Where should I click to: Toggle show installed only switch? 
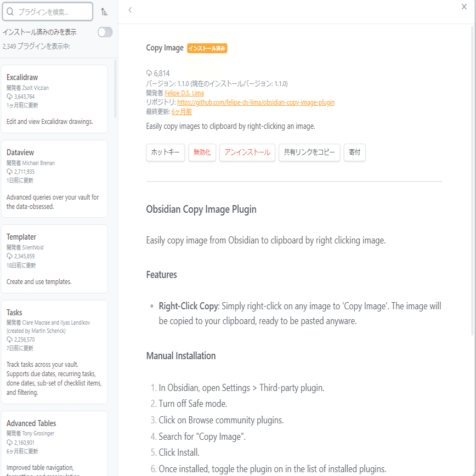105,32
